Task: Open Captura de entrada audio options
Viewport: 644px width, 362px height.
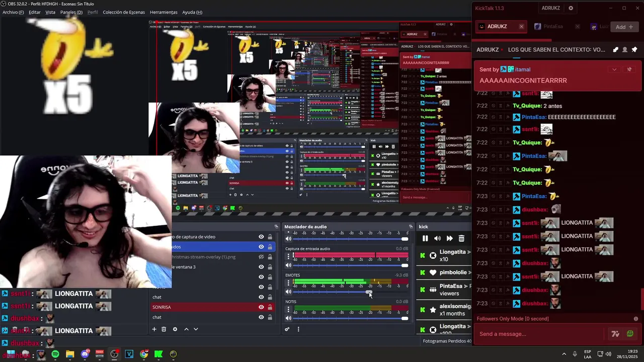Action: click(288, 256)
